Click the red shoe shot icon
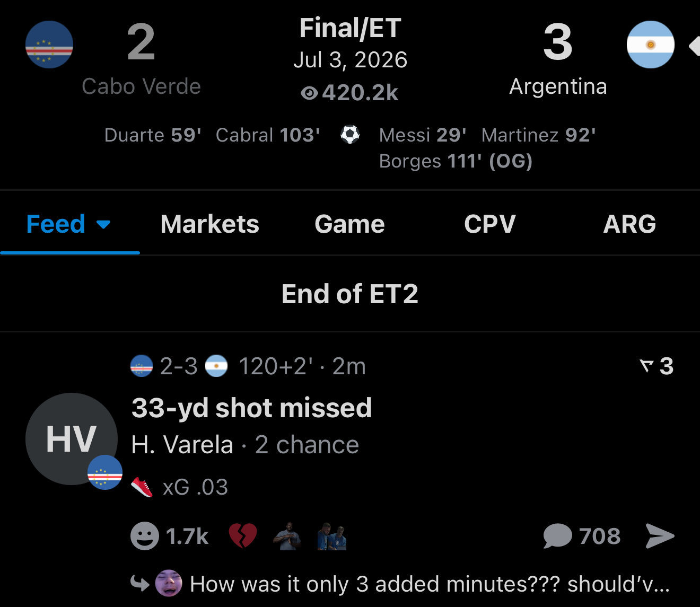700x607 pixels. [x=142, y=487]
